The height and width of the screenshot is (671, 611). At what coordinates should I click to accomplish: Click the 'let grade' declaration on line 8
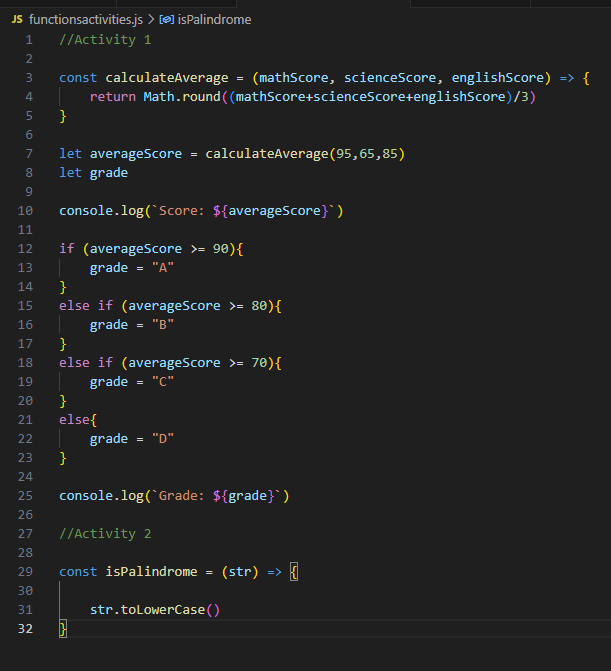click(x=93, y=173)
